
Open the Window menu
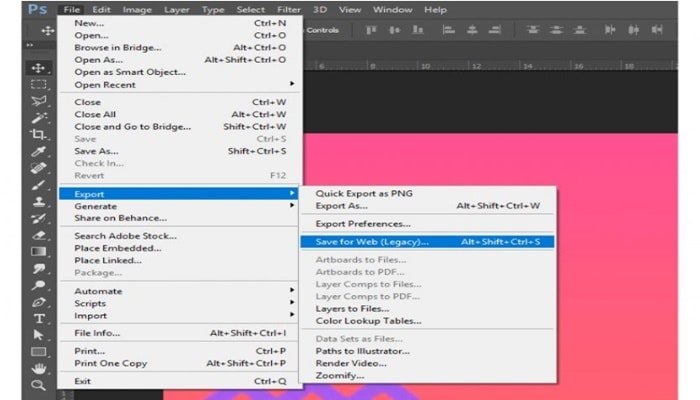(x=393, y=9)
